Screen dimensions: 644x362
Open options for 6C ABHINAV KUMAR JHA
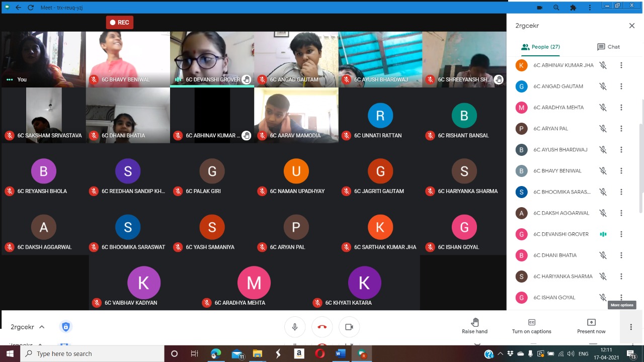(x=621, y=65)
